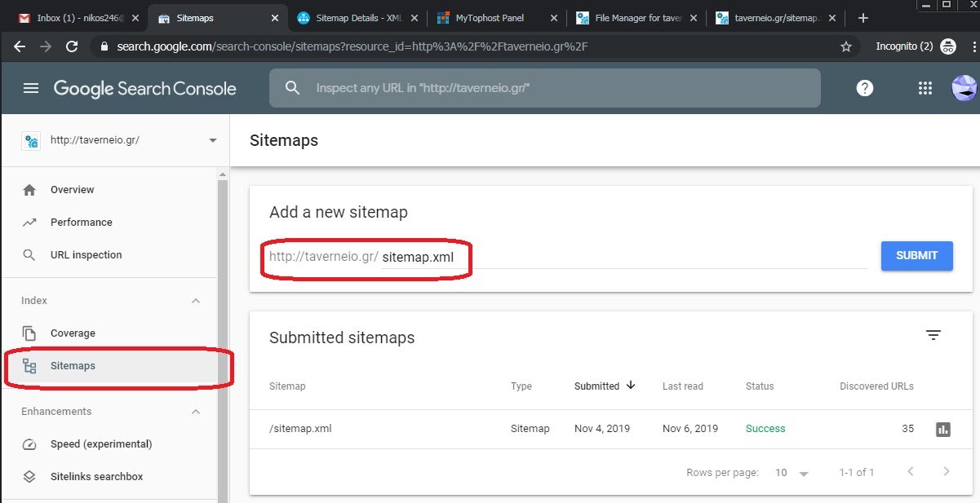Close the MyTophost Panel tab
Screen dimensions: 980x503
click(x=555, y=18)
